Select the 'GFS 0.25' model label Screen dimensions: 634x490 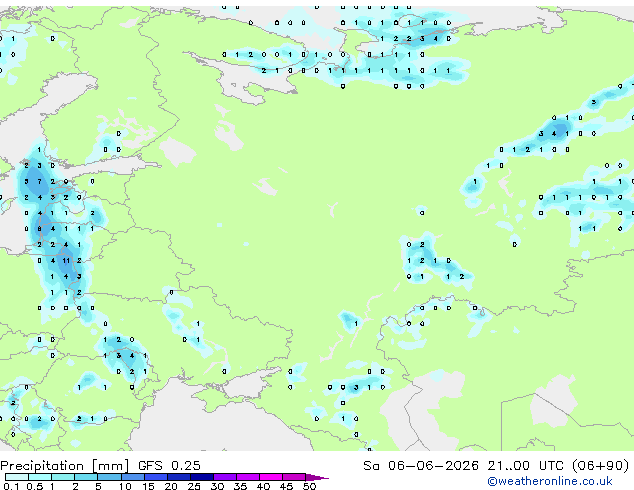point(169,466)
